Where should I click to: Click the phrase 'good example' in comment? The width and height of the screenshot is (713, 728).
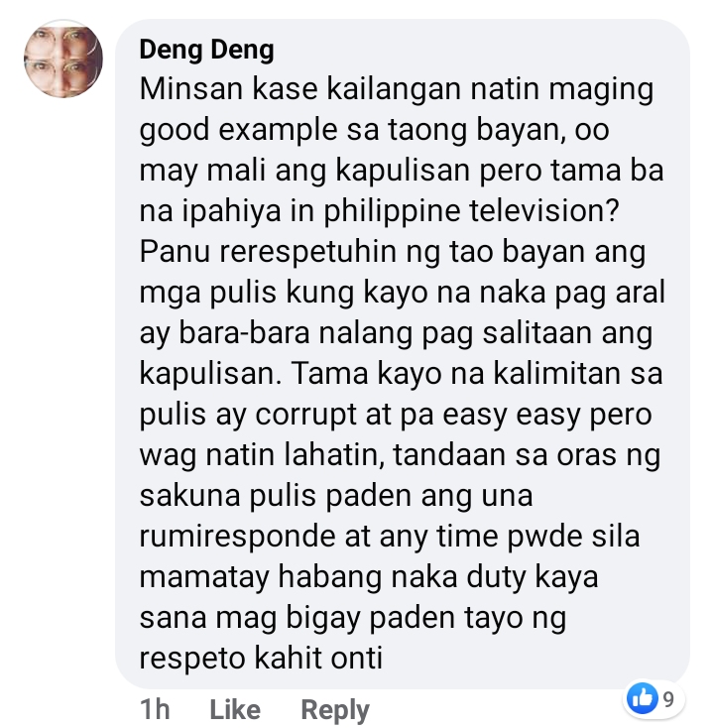[238, 130]
